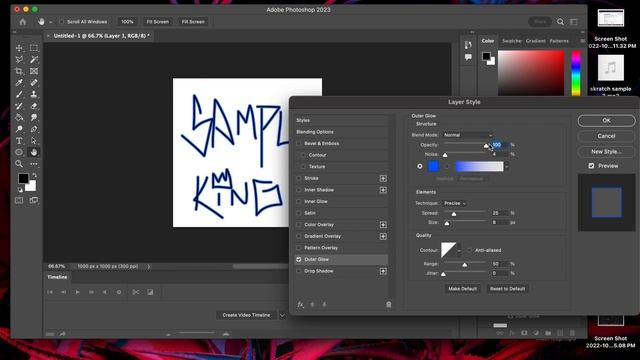
Task: Open the Color panel flyout menu
Action: 582,41
